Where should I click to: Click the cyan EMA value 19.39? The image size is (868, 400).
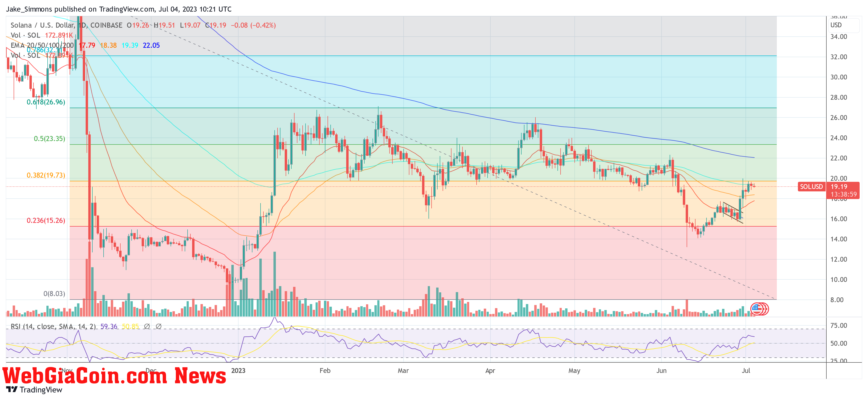pos(130,45)
